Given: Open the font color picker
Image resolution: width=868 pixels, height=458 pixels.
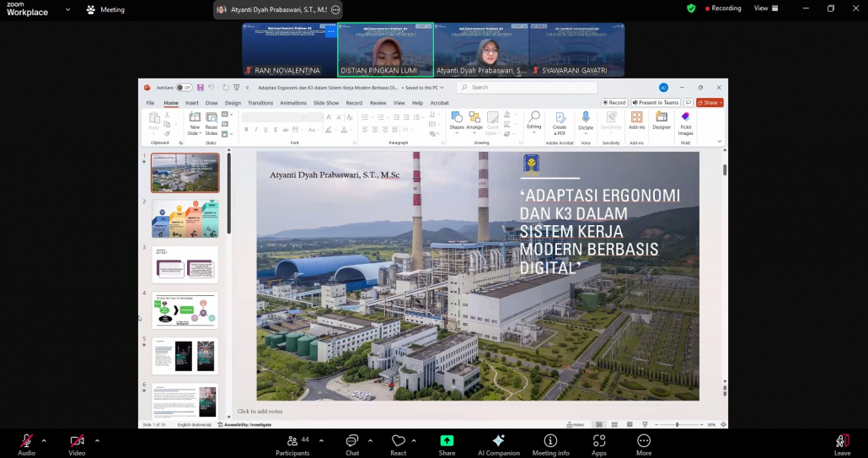Looking at the screenshot, I should click(345, 130).
